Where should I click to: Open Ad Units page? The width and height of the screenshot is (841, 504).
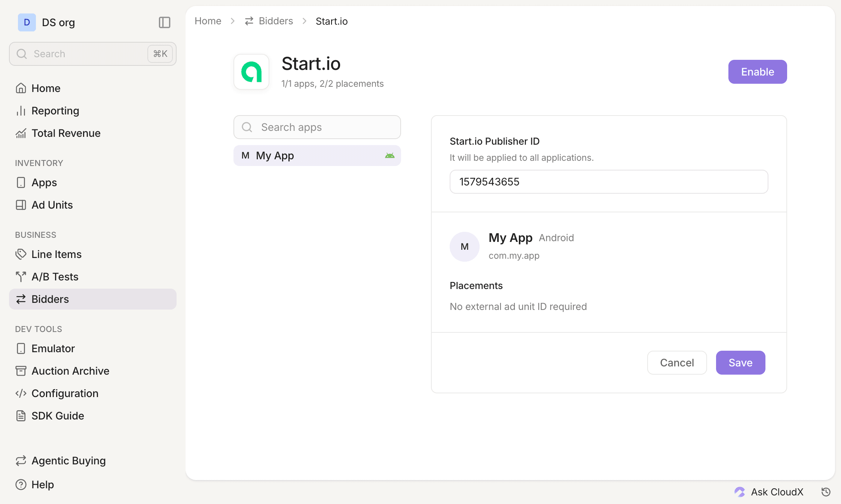[93, 205]
